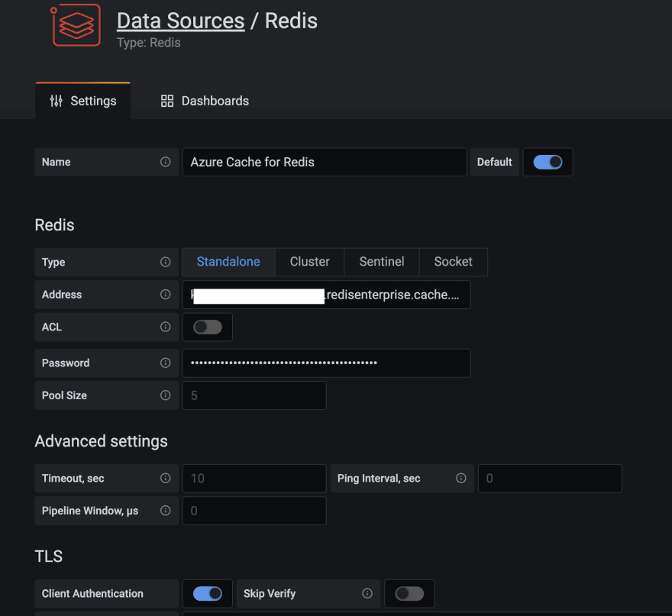672x616 pixels.
Task: Show info tooltip for Pipeline Window
Action: pyautogui.click(x=166, y=511)
